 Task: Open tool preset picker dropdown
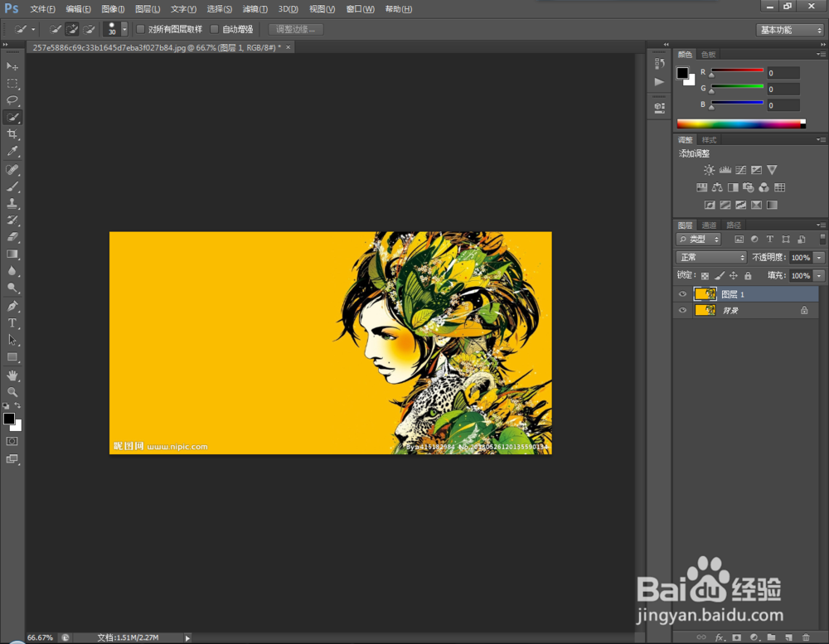[33, 30]
